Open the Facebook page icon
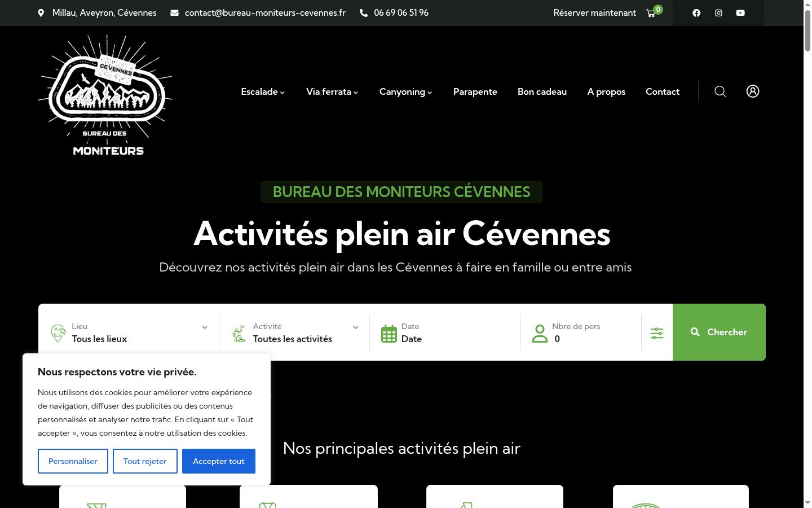This screenshot has height=508, width=812. click(696, 13)
